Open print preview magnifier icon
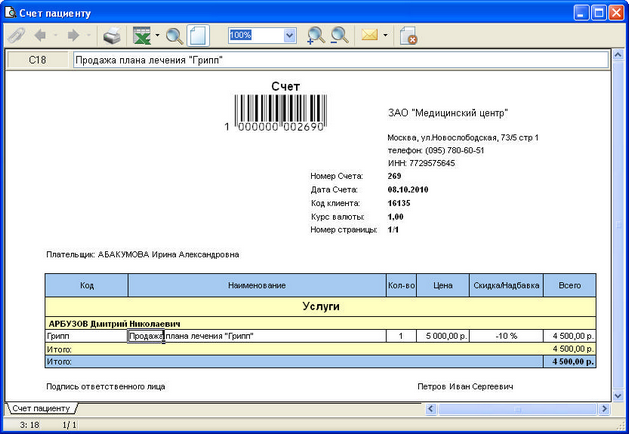This screenshot has width=629, height=434. pyautogui.click(x=174, y=36)
